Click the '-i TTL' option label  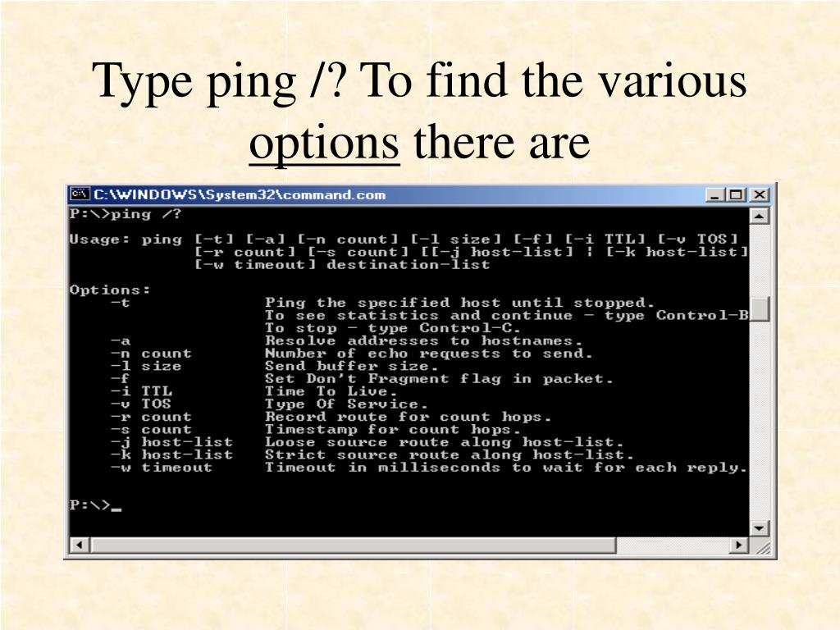[141, 391]
